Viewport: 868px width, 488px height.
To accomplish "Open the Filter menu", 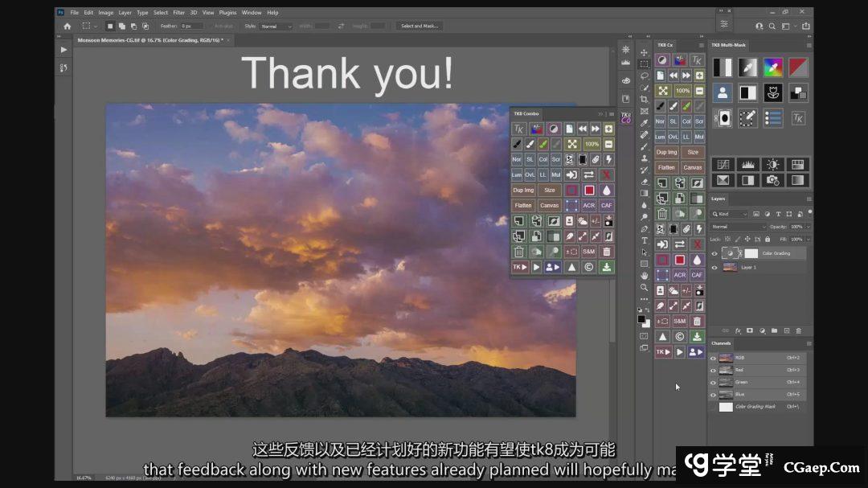I will (178, 13).
